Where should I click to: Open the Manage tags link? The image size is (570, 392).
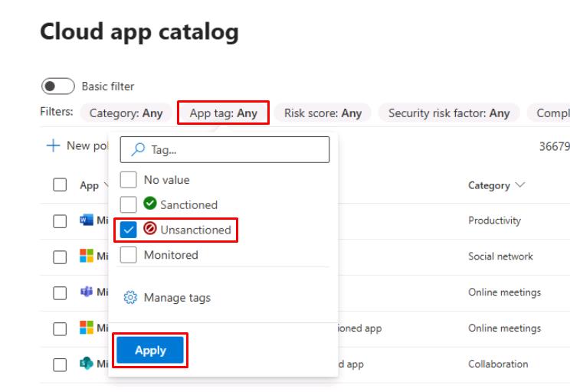[176, 298]
